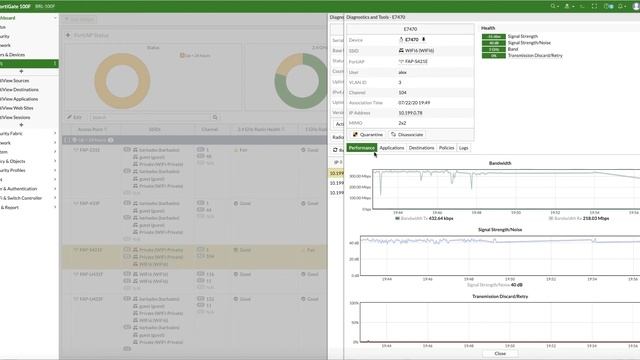The image size is (640, 360).
Task: Click the icon right of device name E7470
Action: pyautogui.click(x=424, y=40)
